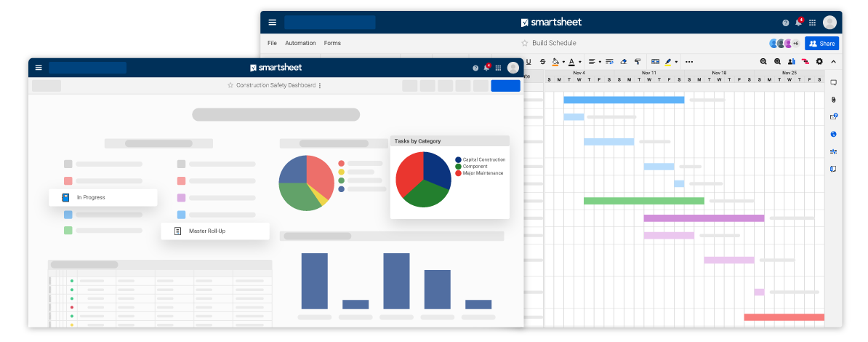
Task: Toggle underline text formatting
Action: 529,62
